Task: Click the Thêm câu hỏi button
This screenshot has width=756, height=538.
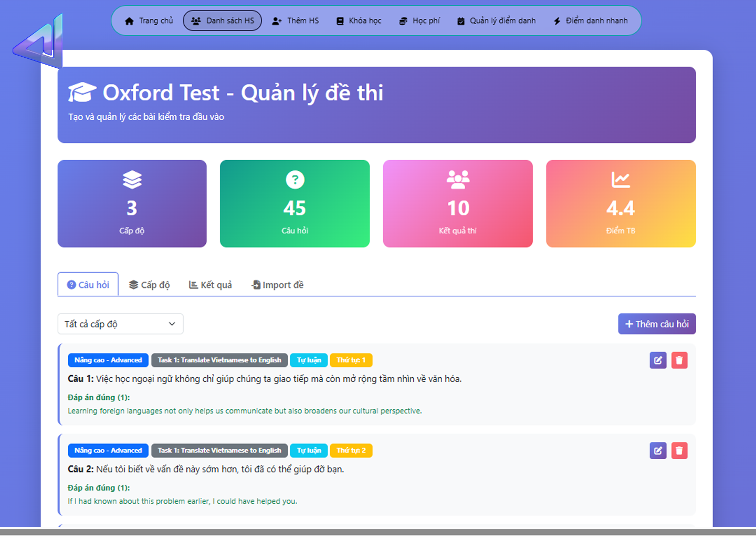Action: point(657,324)
